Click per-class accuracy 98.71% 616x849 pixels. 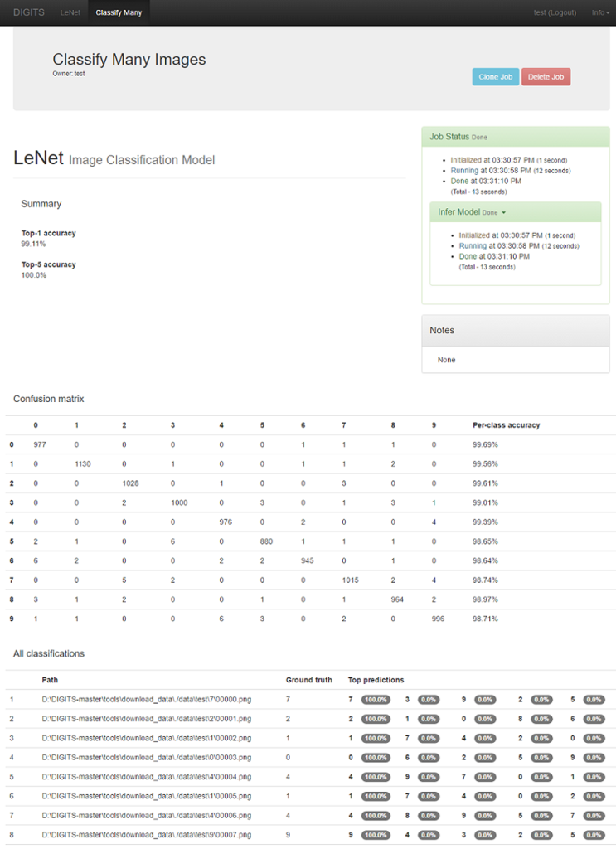(485, 619)
